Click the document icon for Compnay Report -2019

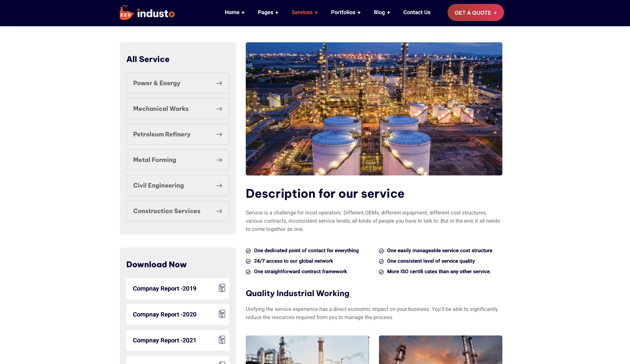[x=222, y=288]
